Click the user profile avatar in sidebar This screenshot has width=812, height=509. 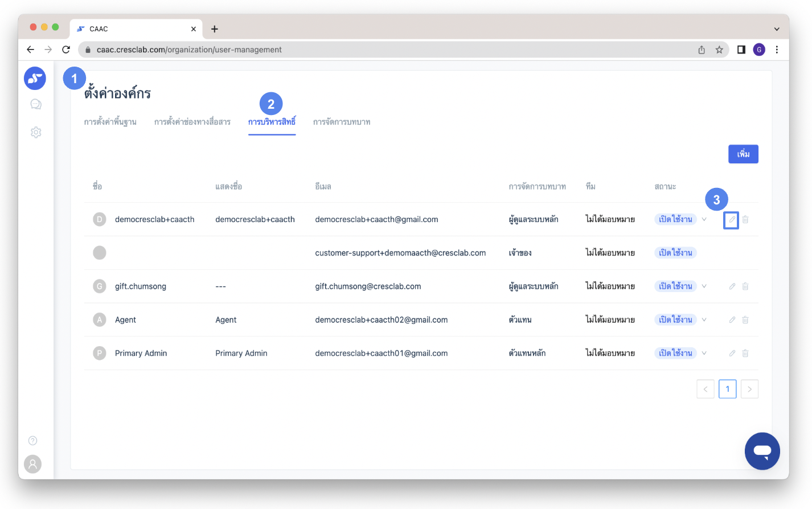click(x=33, y=464)
